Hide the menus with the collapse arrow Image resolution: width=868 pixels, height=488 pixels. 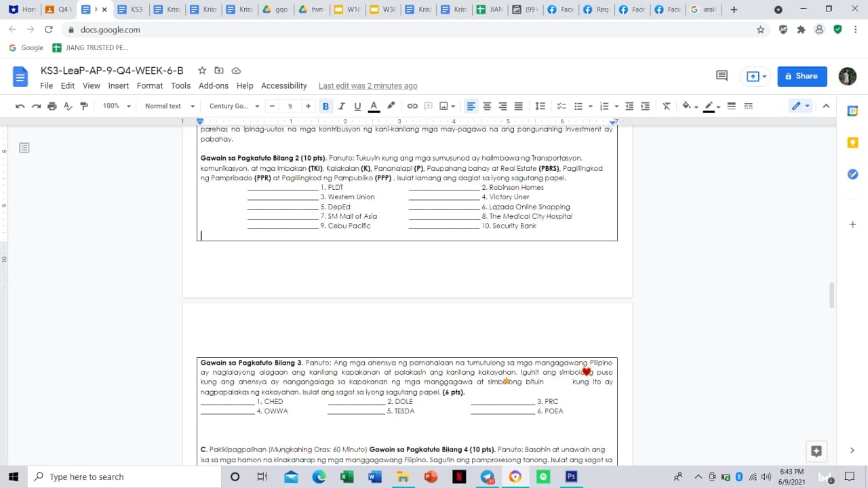click(826, 106)
